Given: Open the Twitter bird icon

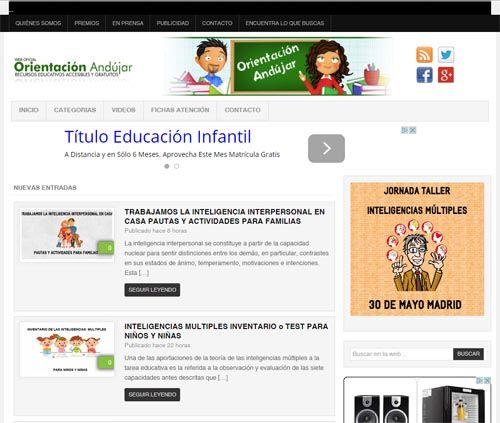Looking at the screenshot, I should click(x=446, y=55).
